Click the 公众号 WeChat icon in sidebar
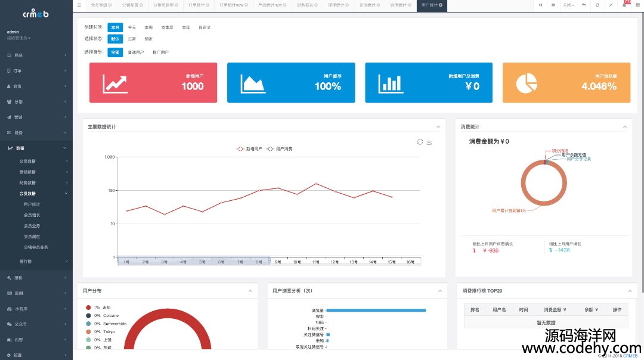Image resolution: width=644 pixels, height=360 pixels. point(9,324)
